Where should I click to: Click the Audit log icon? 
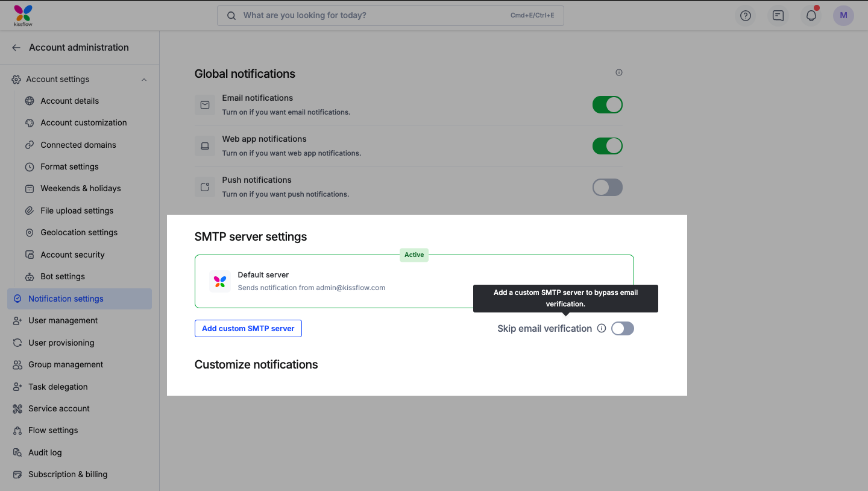coord(17,452)
